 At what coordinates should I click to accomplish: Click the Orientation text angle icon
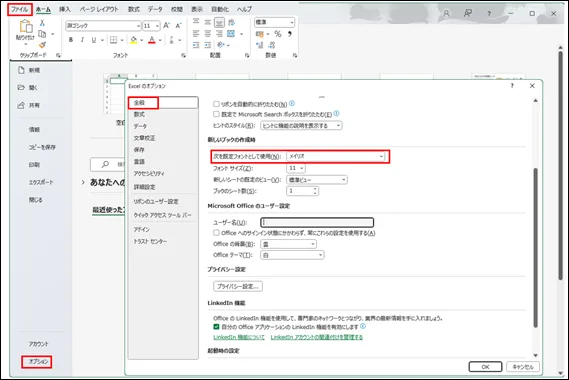221,45
